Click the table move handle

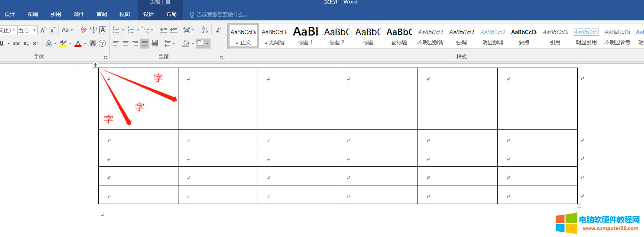[x=95, y=65]
